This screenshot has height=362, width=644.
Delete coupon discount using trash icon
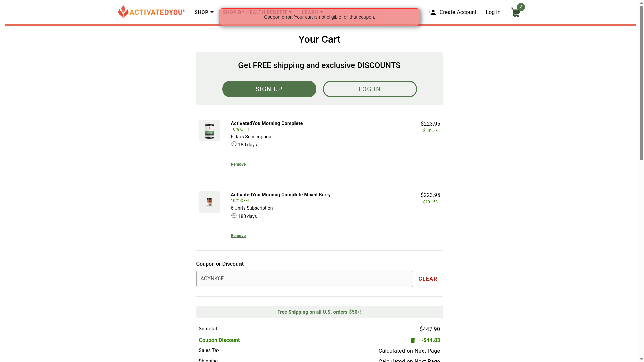(x=413, y=340)
